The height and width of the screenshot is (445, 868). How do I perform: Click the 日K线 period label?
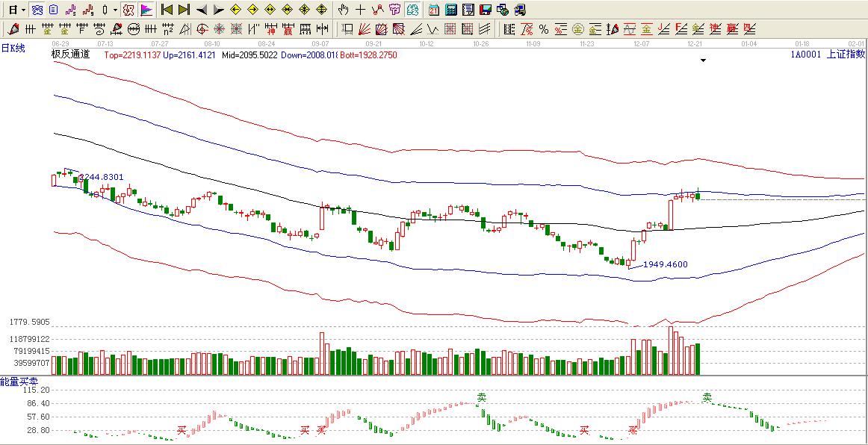tap(13, 49)
